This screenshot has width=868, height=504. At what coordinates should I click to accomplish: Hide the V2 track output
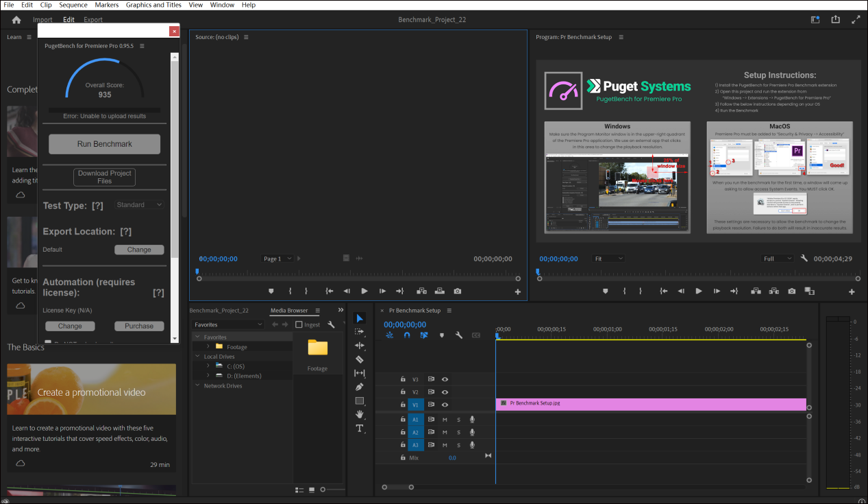tap(445, 392)
